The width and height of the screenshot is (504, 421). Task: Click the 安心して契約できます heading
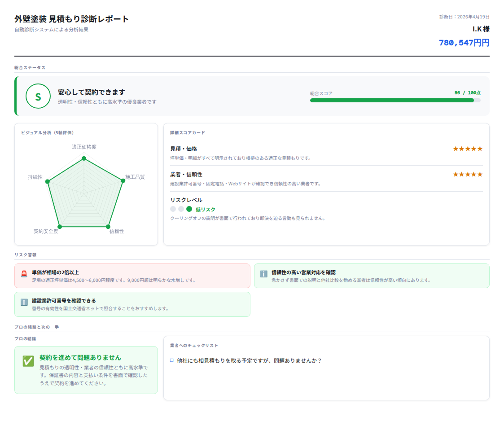pyautogui.click(x=92, y=92)
